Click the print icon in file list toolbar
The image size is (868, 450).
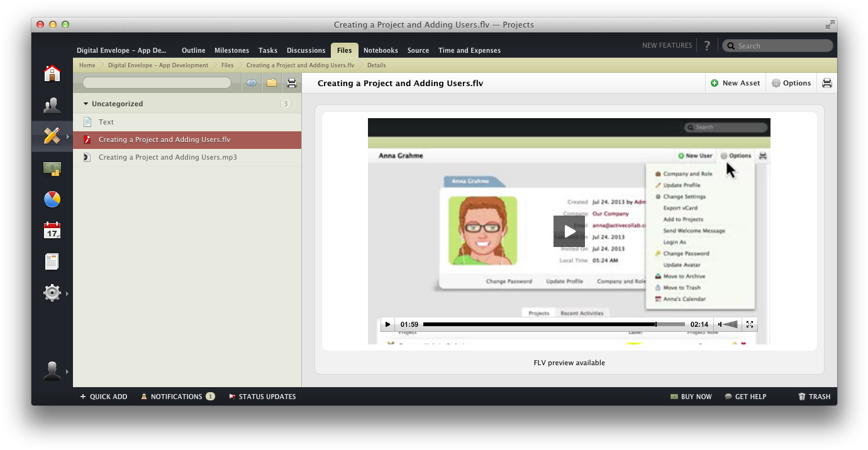[292, 83]
